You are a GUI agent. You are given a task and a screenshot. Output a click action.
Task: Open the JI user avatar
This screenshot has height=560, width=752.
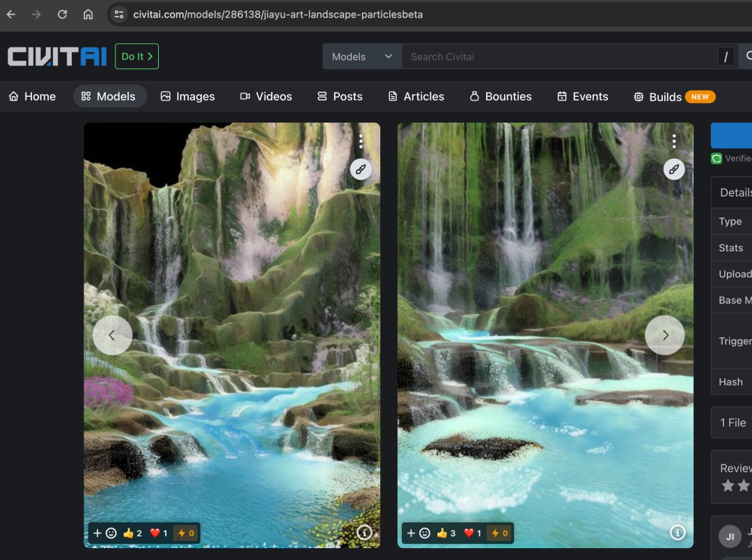click(x=730, y=536)
